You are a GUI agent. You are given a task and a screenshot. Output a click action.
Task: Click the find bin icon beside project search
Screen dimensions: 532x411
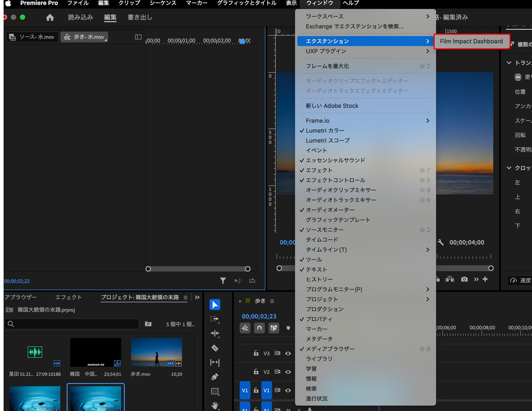148,324
